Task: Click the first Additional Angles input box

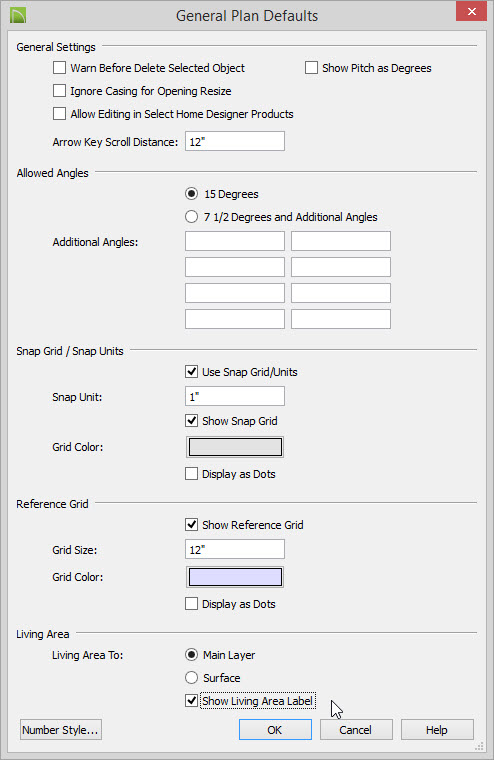Action: point(235,241)
